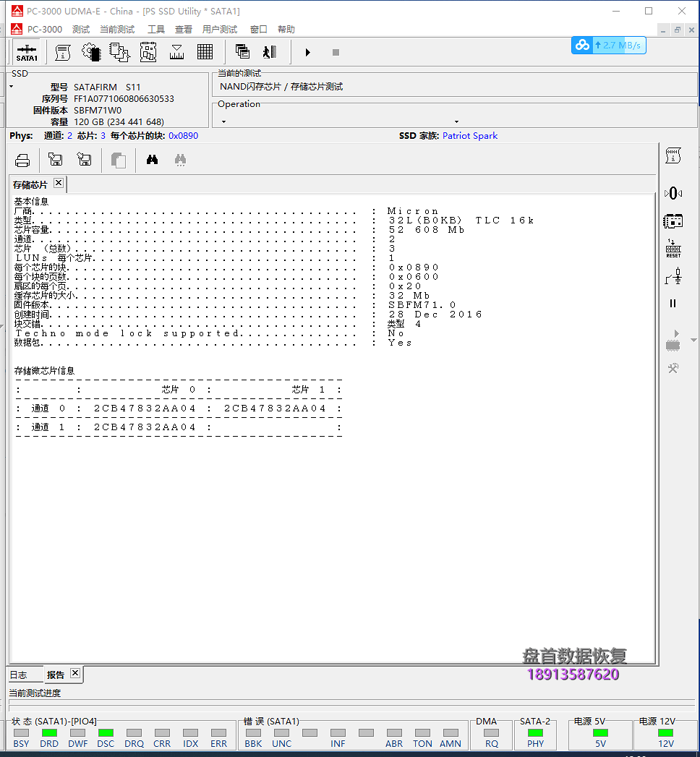Restore the inner PS SSD Utility window
The image size is (700, 757).
678,30
